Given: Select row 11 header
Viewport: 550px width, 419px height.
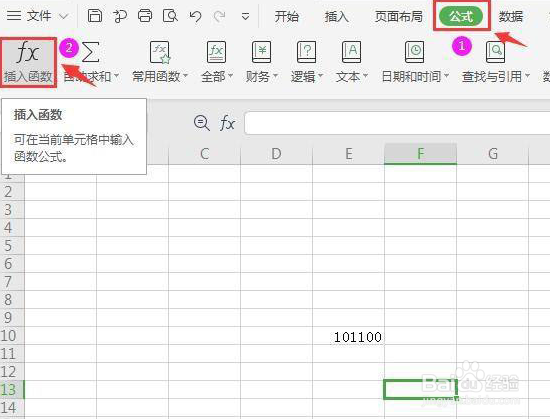Looking at the screenshot, I should [x=12, y=353].
